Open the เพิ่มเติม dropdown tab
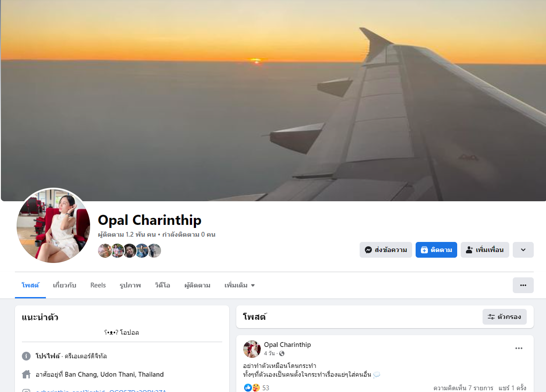546x392 pixels. 240,285
